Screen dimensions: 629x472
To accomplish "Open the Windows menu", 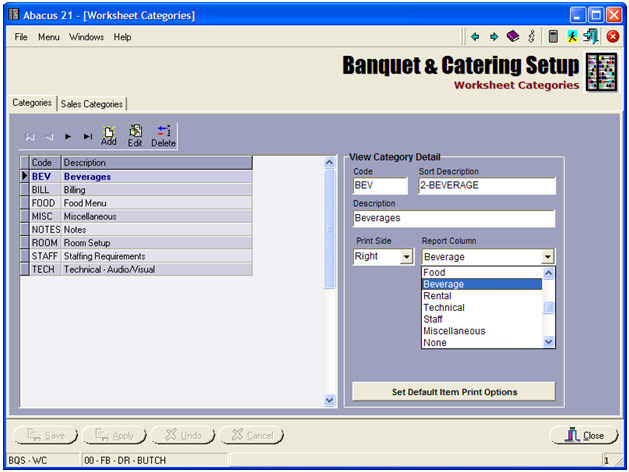I will pos(86,37).
